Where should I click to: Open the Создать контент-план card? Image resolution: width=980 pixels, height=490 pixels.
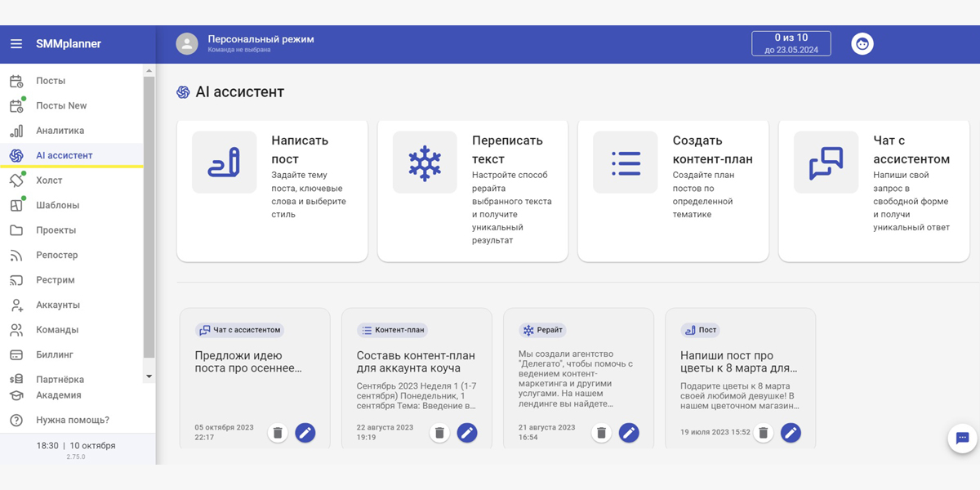(x=674, y=191)
